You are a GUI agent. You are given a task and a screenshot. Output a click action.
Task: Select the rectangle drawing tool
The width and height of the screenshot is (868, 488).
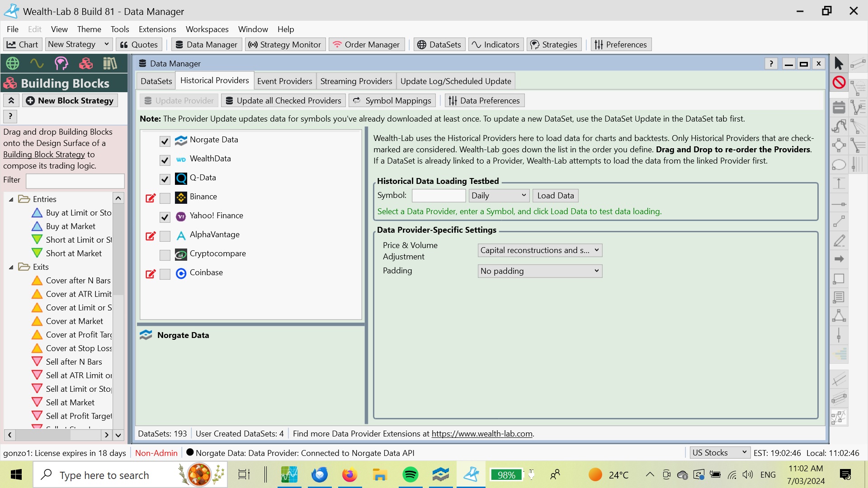pos(839,279)
